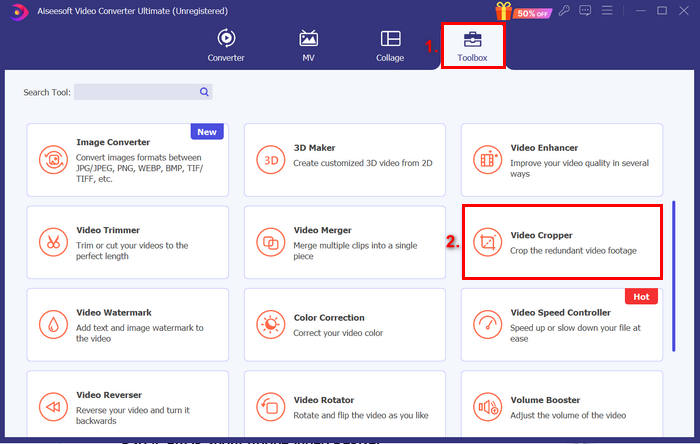700x444 pixels.
Task: Click the Video Cropper title
Action: pos(542,235)
